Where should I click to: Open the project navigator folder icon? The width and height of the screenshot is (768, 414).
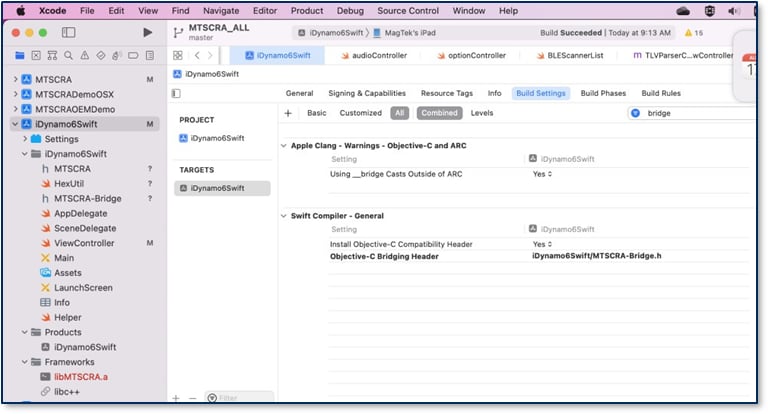click(20, 55)
